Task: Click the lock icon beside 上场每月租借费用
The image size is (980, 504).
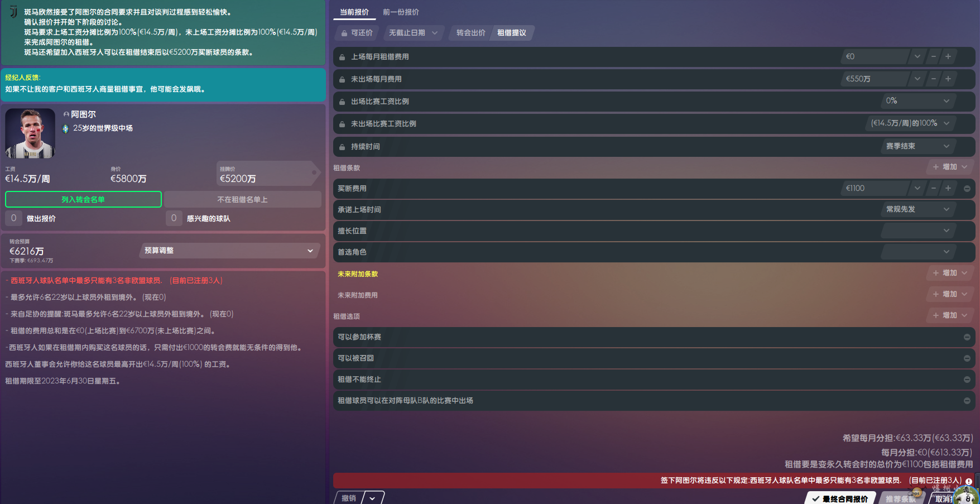Action: tap(342, 57)
